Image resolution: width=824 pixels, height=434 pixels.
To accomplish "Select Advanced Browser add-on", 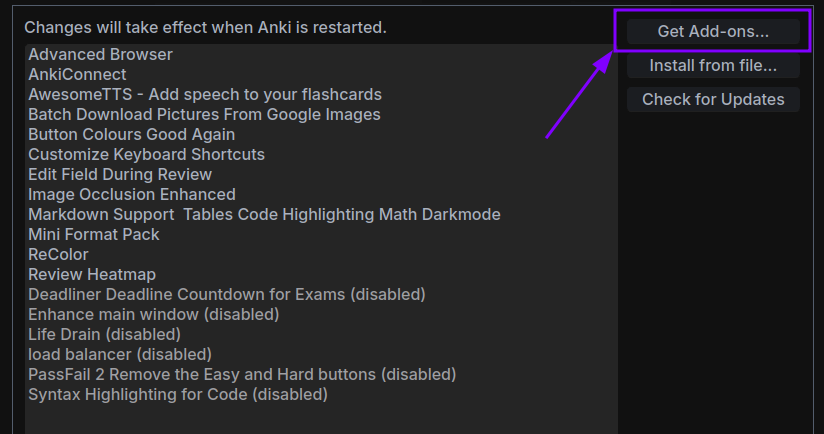I will tap(101, 54).
